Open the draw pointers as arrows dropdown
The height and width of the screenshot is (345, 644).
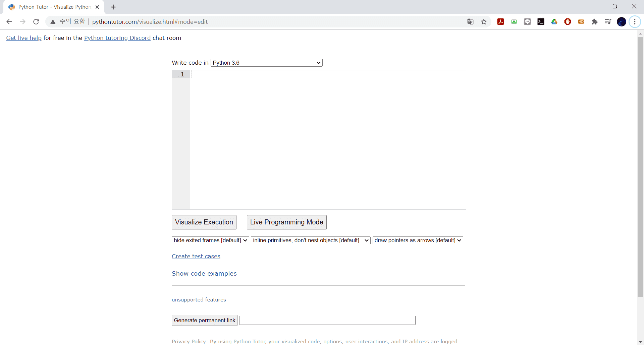(418, 240)
